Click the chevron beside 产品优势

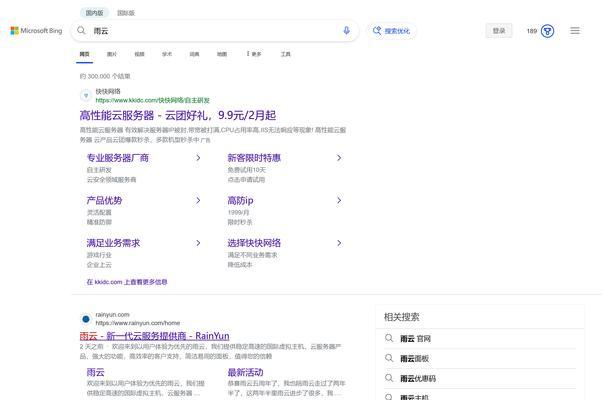tap(198, 200)
